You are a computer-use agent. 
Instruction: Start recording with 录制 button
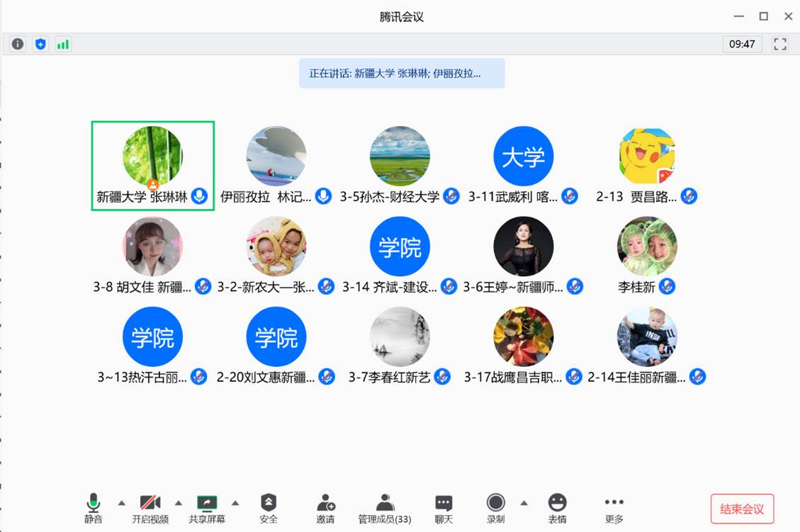tap(495, 508)
